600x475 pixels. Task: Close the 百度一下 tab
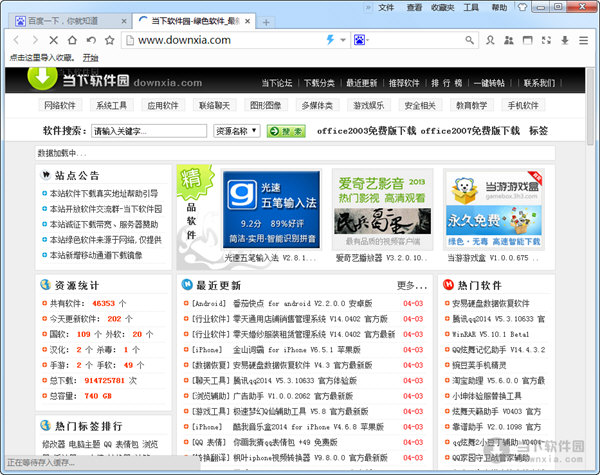pyautogui.click(x=124, y=21)
